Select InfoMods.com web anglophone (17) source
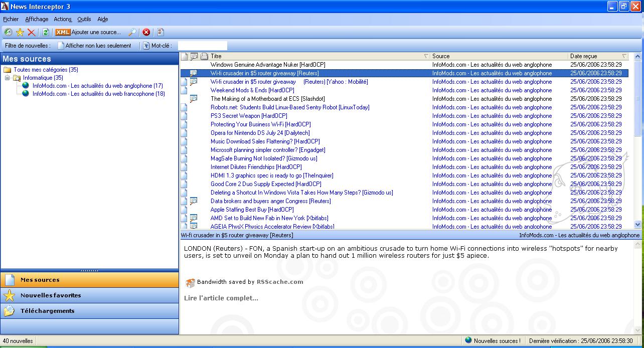Image resolution: width=644 pixels, height=348 pixels. [x=98, y=86]
